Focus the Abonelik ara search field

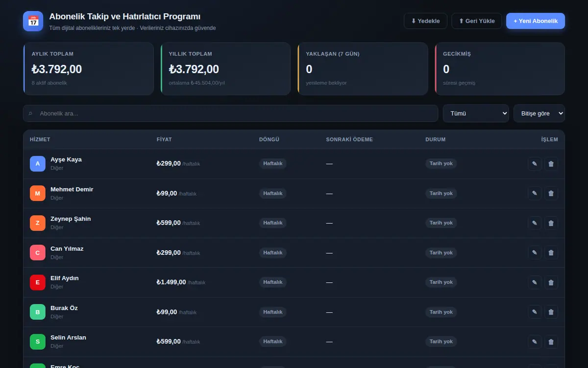pyautogui.click(x=230, y=113)
